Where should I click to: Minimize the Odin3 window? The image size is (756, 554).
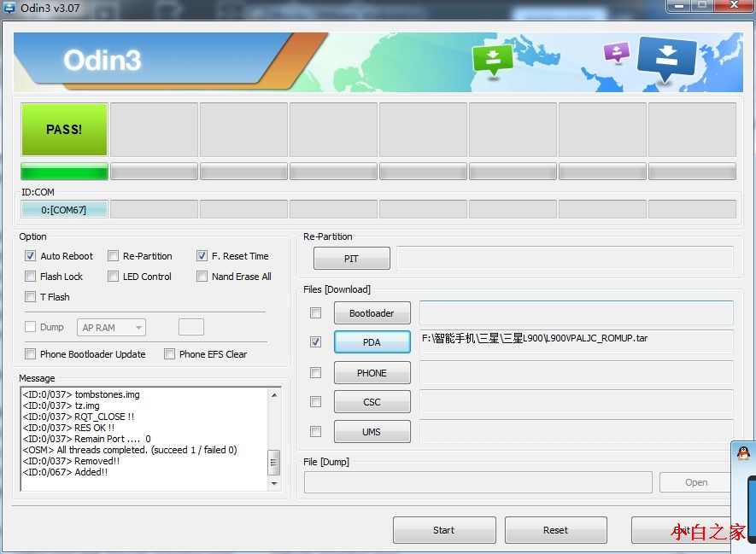(679, 5)
